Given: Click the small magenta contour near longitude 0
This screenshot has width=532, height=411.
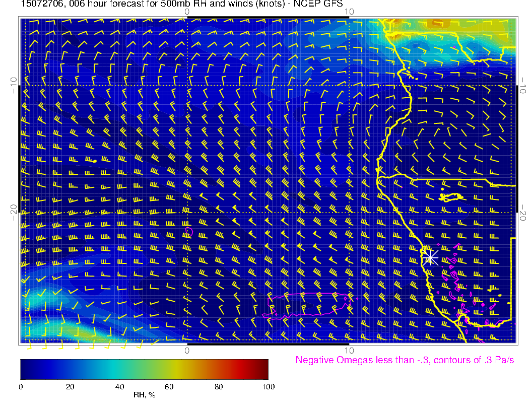Looking at the screenshot, I should pos(189,231).
